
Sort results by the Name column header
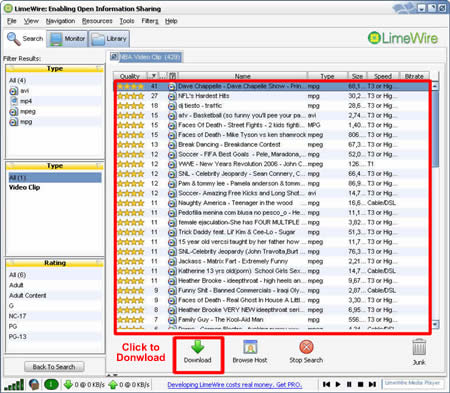tap(242, 76)
